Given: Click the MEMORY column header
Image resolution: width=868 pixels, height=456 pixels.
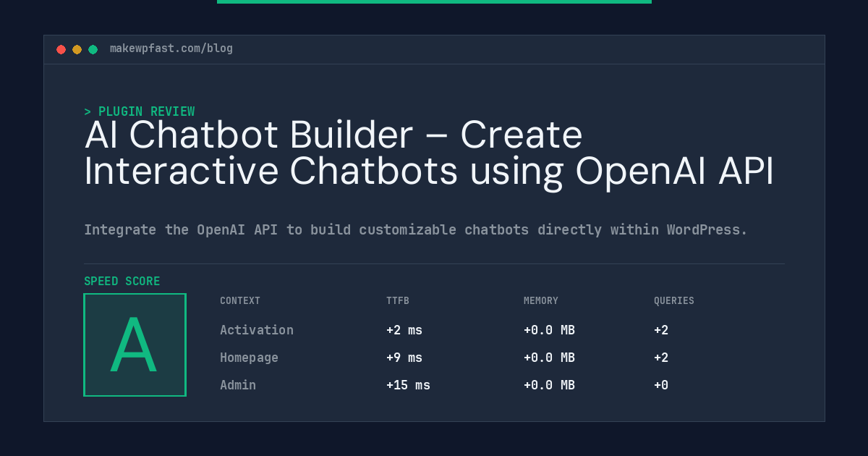Looking at the screenshot, I should [x=541, y=301].
